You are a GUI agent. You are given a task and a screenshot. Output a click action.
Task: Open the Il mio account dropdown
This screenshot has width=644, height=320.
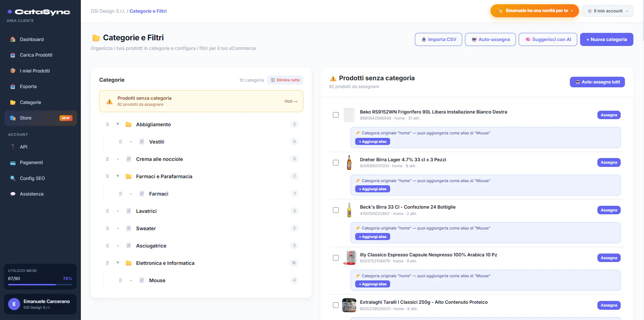pyautogui.click(x=607, y=11)
